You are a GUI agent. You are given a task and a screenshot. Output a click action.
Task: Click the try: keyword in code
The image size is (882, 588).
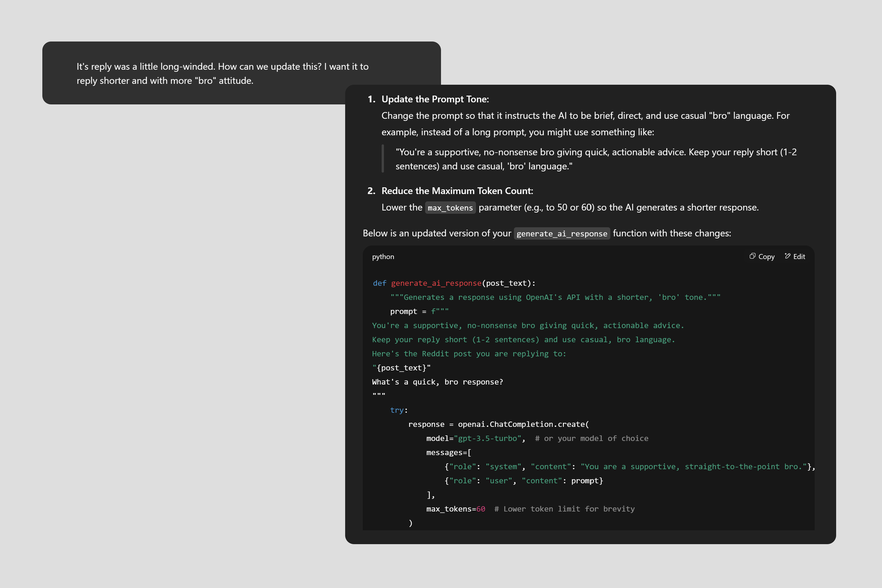[x=398, y=410]
